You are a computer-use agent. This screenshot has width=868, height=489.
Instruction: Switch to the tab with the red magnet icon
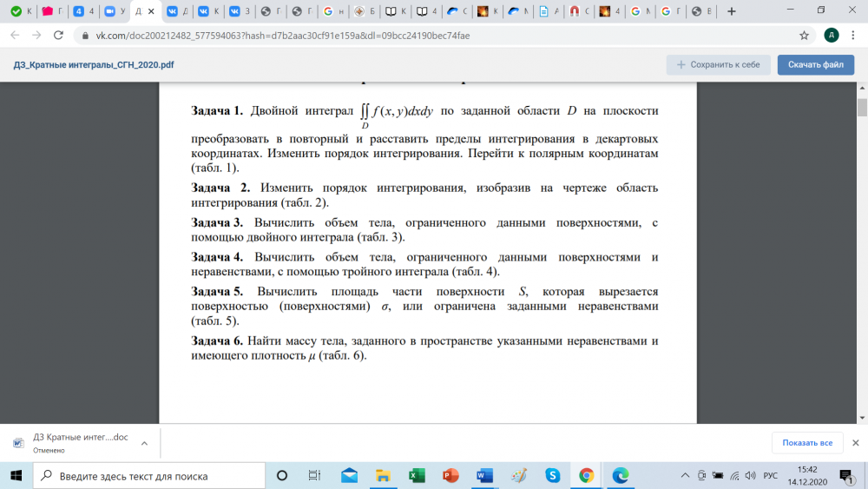point(579,11)
